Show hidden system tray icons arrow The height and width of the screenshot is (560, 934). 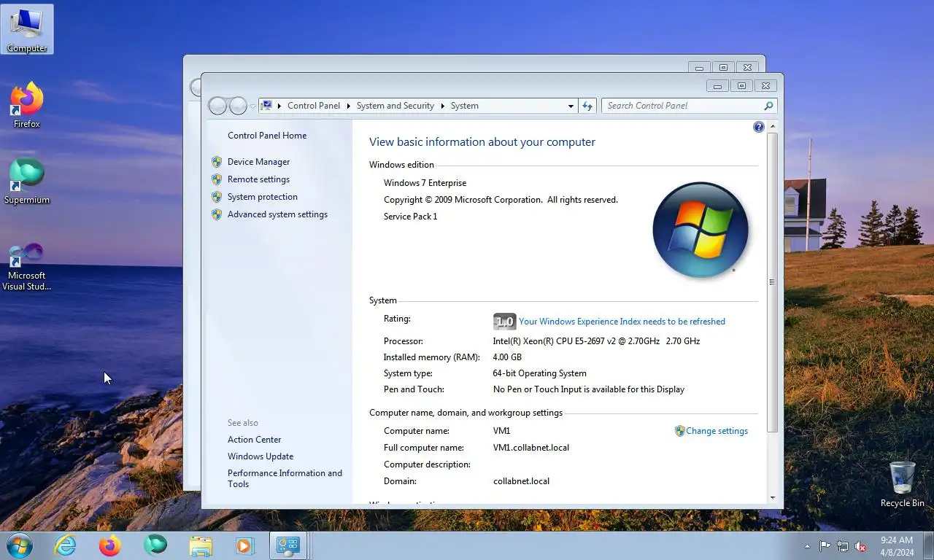807,546
